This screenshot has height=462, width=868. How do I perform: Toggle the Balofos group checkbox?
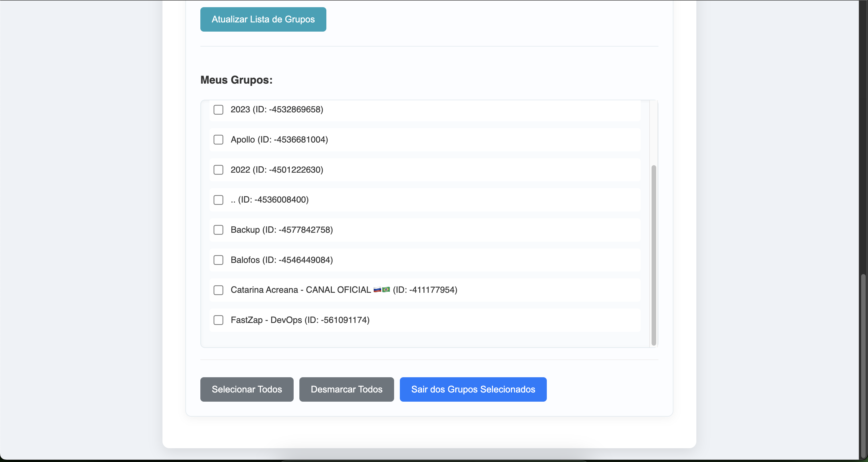[x=218, y=260]
